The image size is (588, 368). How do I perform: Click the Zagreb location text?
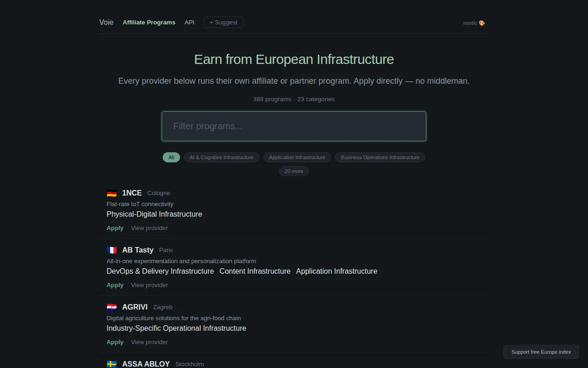click(163, 307)
